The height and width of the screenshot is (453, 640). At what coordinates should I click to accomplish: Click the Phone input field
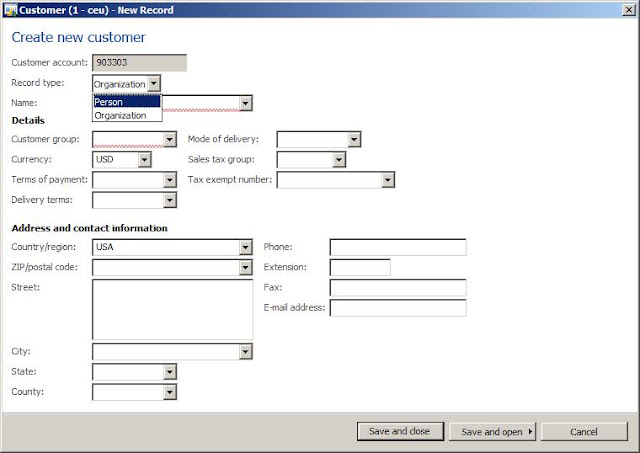click(x=398, y=247)
